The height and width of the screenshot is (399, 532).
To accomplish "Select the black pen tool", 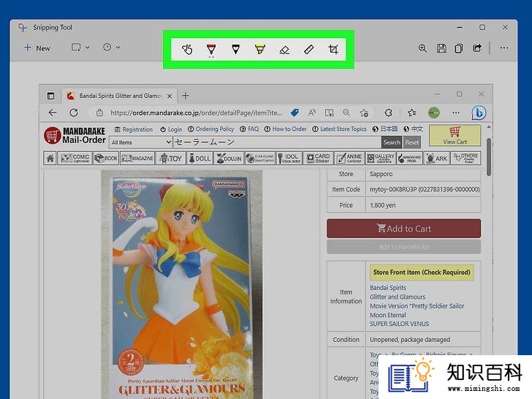I will tap(235, 50).
